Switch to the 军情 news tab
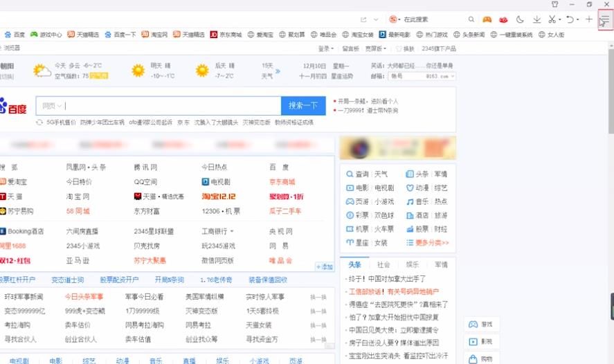Viewport: 614px width, 364px height. (x=441, y=264)
